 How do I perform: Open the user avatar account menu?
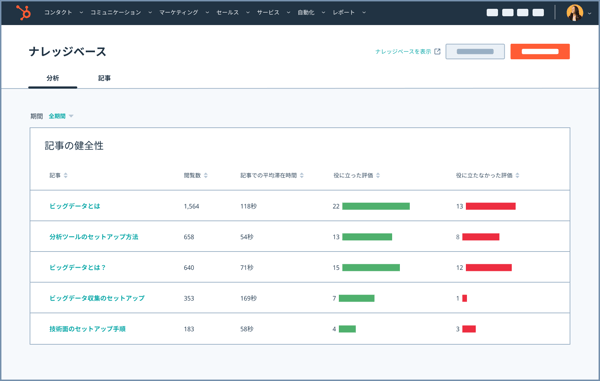click(575, 13)
